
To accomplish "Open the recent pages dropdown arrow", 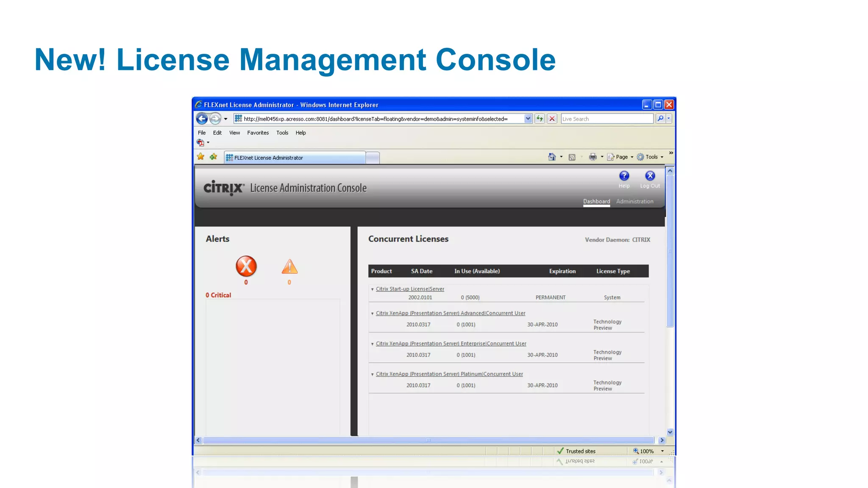I will click(x=225, y=119).
